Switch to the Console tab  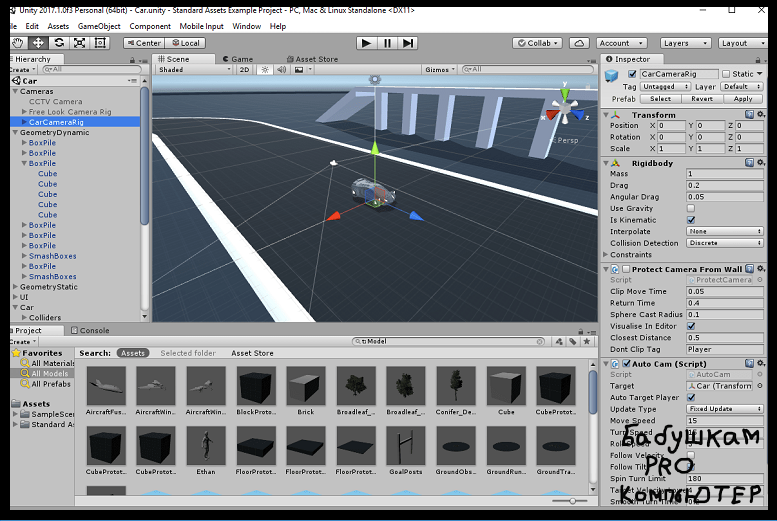point(90,330)
